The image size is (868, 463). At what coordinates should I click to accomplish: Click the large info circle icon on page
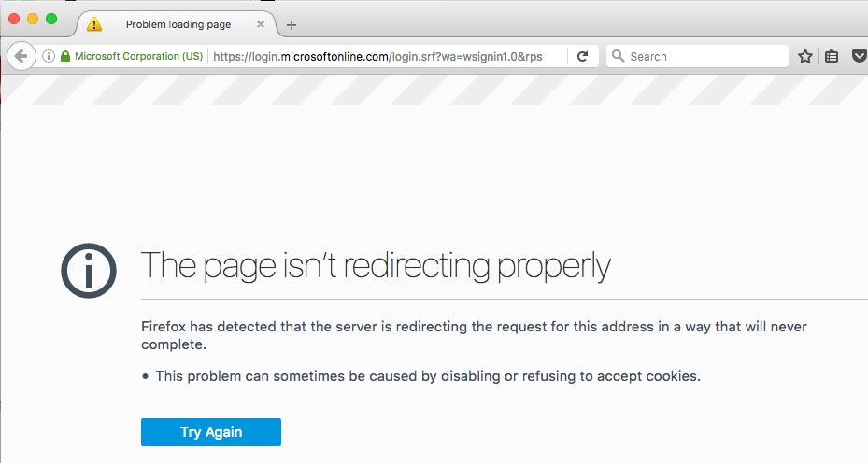point(89,272)
